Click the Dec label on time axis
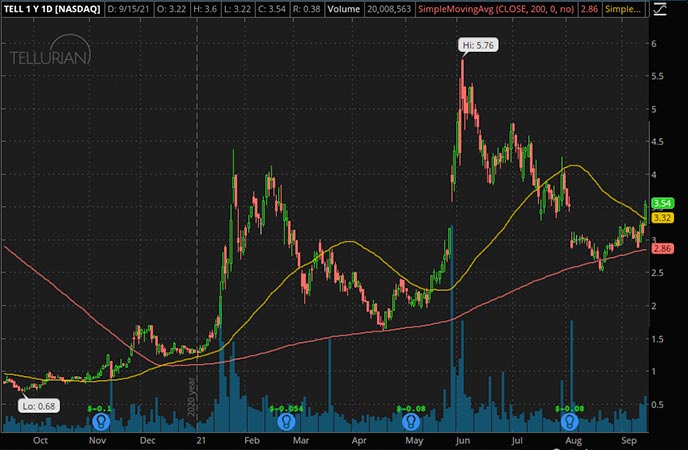This screenshot has width=688, height=450. (147, 440)
